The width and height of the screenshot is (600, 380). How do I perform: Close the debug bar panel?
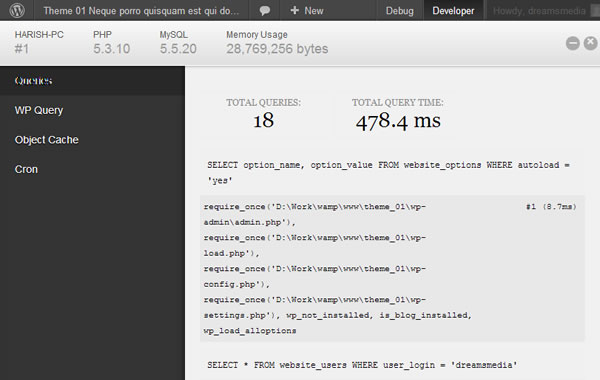590,43
